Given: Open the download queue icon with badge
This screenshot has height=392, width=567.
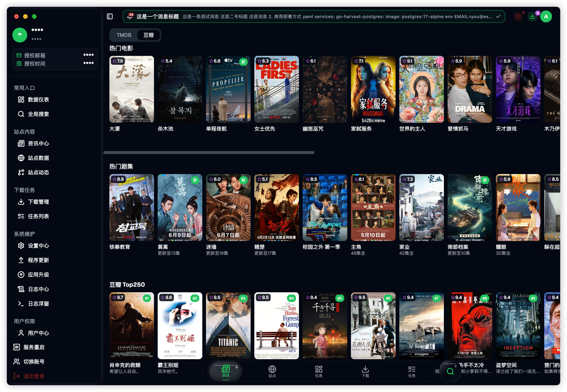Looking at the screenshot, I should [x=532, y=16].
